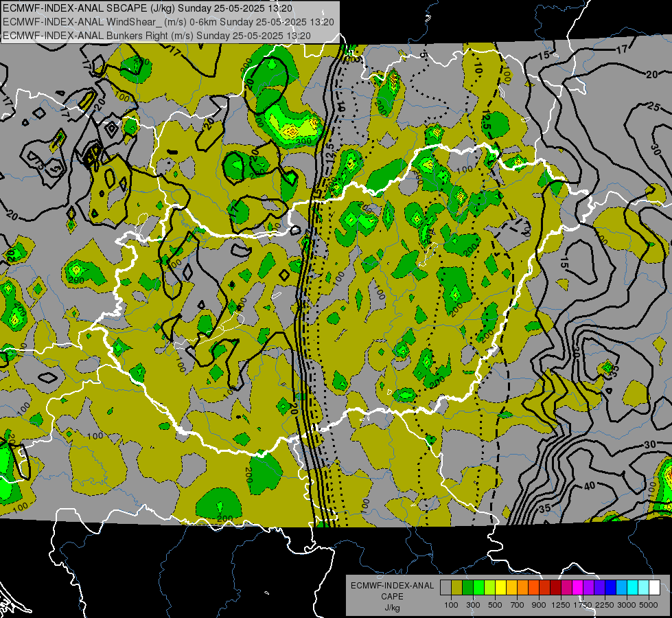The height and width of the screenshot is (618, 672).
Task: Pick the pure yellow legend swatch
Action: pos(500,588)
